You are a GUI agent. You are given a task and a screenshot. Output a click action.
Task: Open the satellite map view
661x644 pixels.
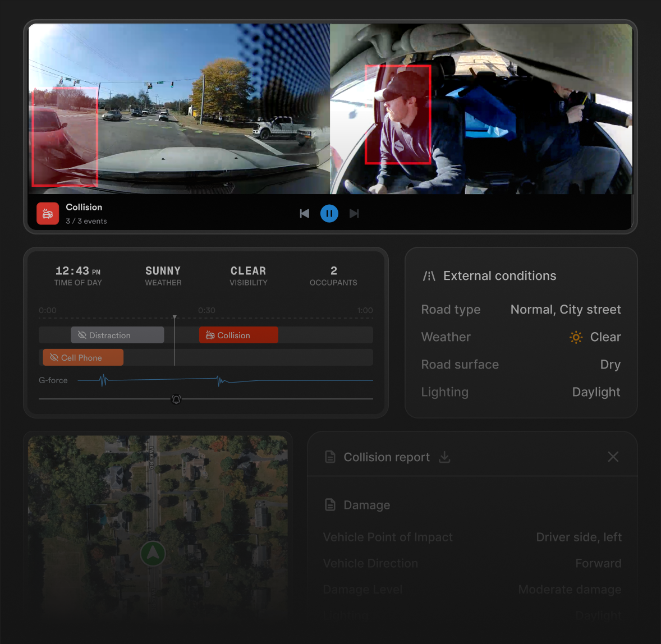click(158, 529)
